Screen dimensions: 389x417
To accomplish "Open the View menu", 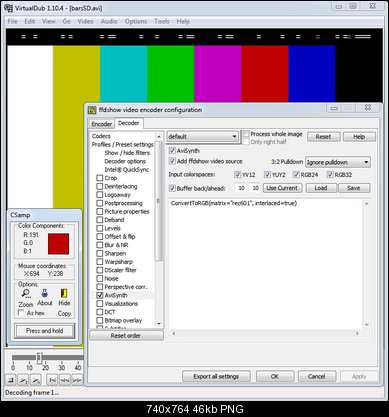I will pyautogui.click(x=49, y=21).
